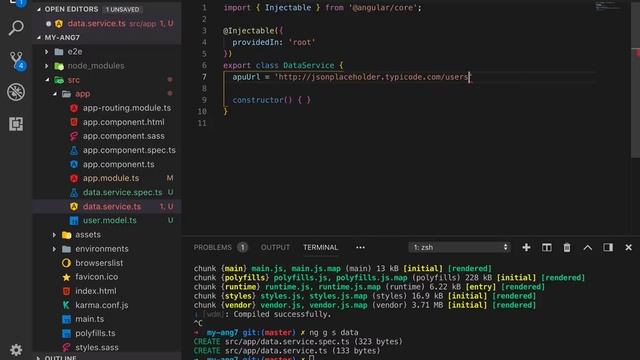640x360 pixels.
Task: Open polyfills.ts file
Action: coord(107,333)
